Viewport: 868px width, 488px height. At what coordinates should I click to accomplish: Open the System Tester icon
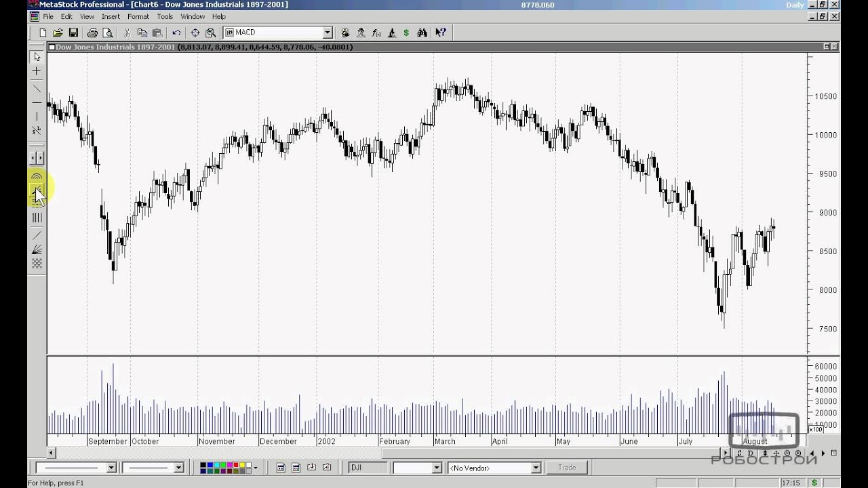point(391,33)
